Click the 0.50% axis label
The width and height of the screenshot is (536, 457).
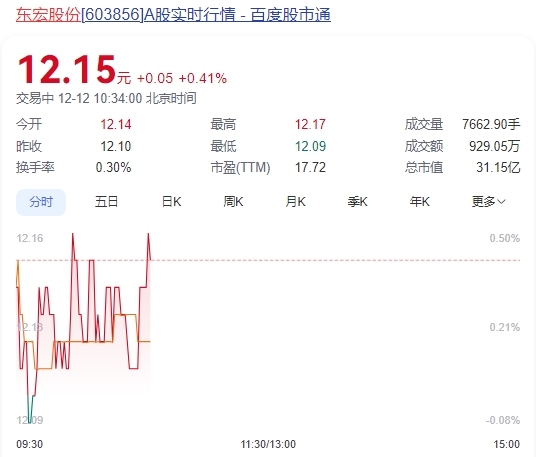(505, 238)
